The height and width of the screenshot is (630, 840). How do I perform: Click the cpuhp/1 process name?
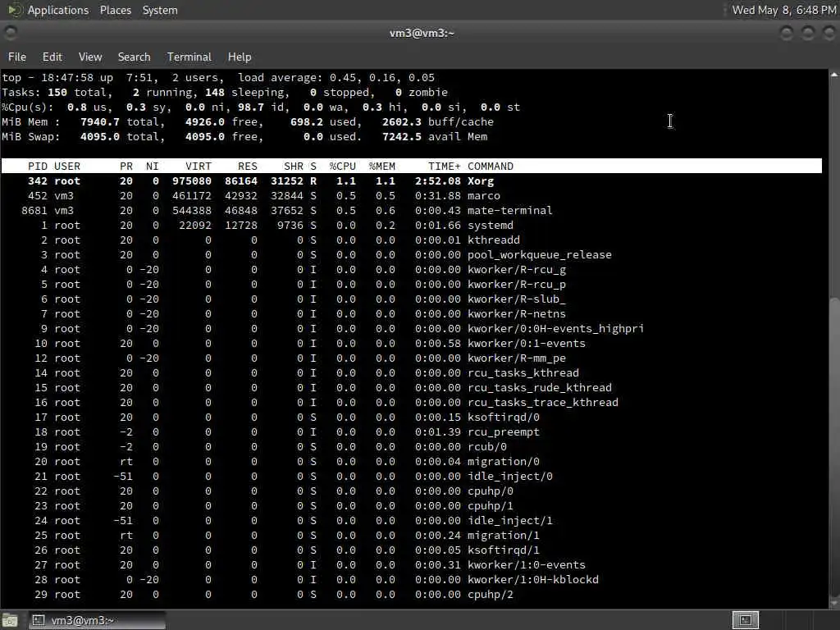491,506
